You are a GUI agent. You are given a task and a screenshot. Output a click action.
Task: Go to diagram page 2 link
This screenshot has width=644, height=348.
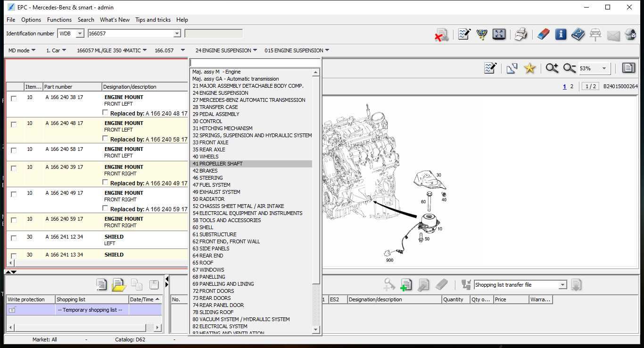click(x=572, y=86)
